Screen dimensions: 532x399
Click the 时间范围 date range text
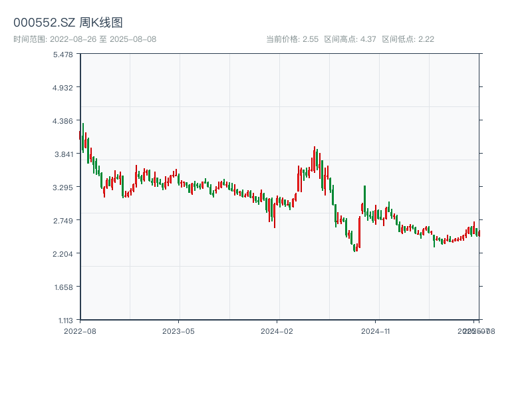coord(84,39)
